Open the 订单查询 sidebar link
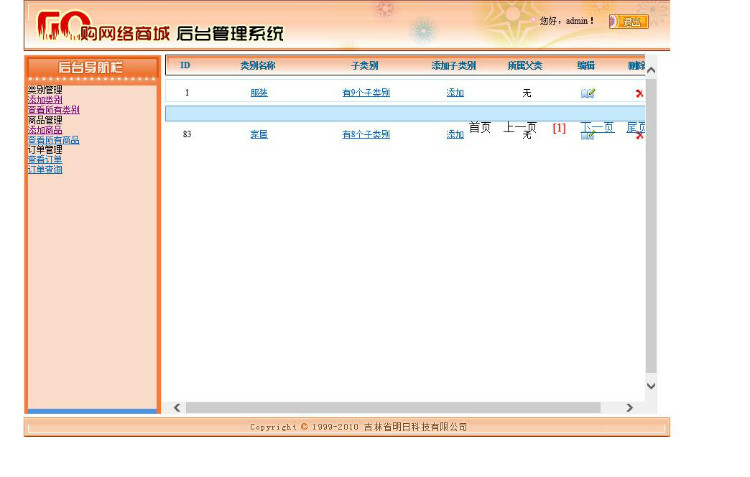This screenshot has height=477, width=750. (45, 170)
